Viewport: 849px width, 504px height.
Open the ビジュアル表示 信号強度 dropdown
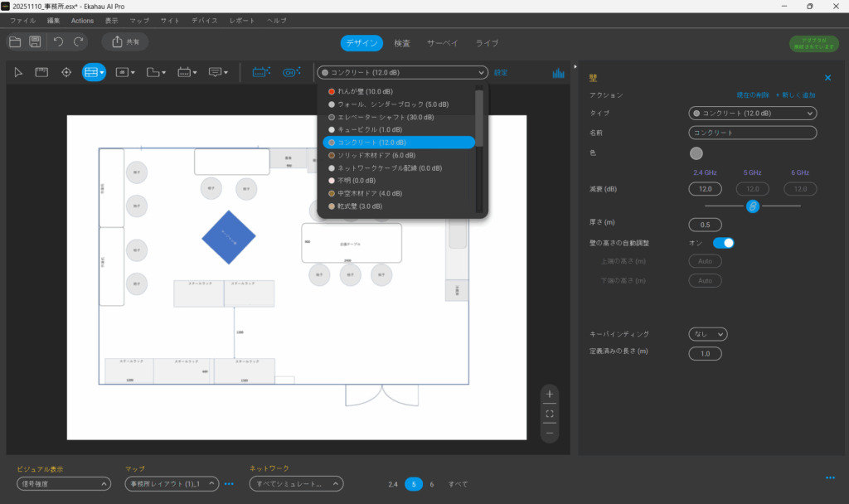coord(64,484)
